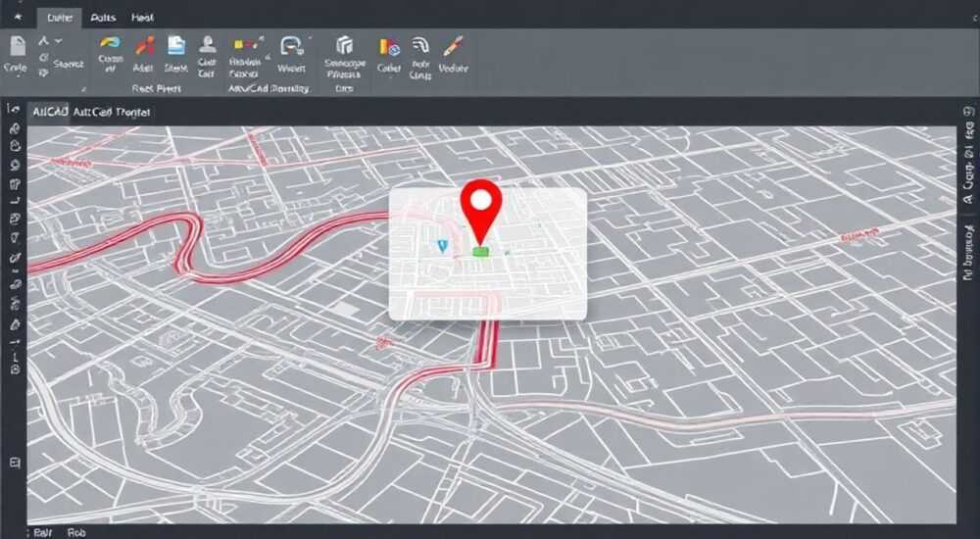Open the Heat ribbon tab
Screen dimensions: 980x539
[x=142, y=19]
